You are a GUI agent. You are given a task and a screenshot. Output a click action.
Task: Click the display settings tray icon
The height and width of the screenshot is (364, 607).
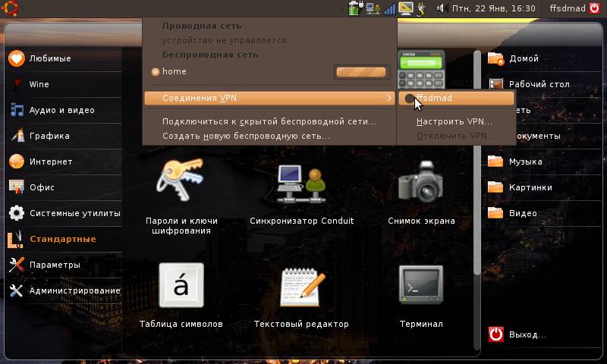[x=406, y=8]
